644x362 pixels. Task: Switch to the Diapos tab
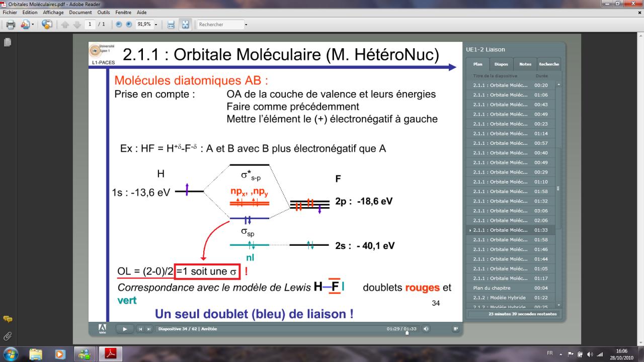501,64
